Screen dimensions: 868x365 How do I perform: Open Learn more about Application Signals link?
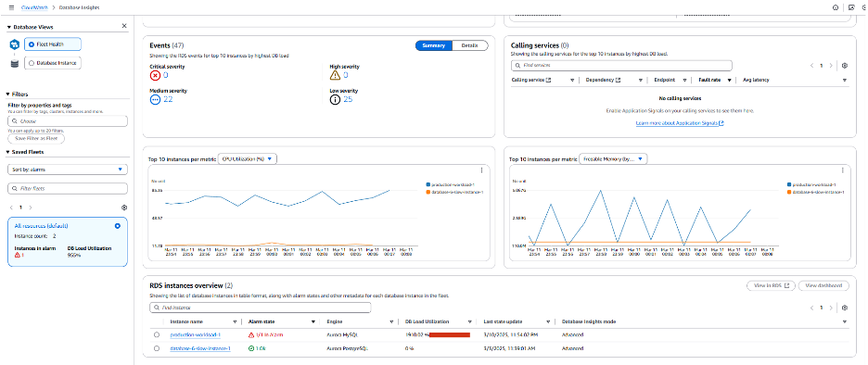point(680,123)
